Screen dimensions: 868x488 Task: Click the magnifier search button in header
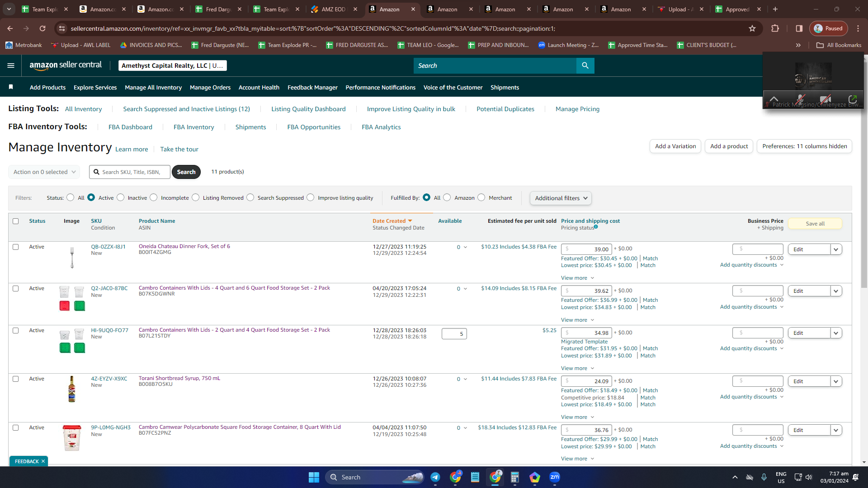point(585,66)
